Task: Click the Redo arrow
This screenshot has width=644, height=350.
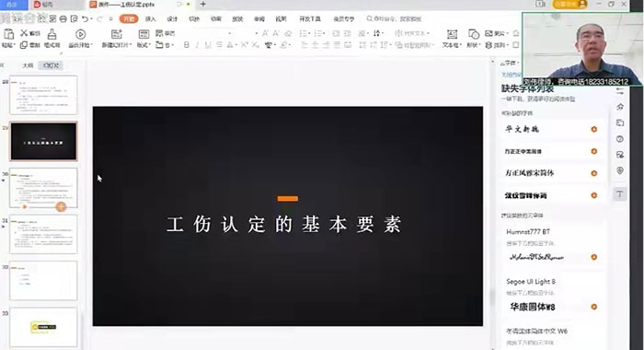Action: click(x=99, y=19)
